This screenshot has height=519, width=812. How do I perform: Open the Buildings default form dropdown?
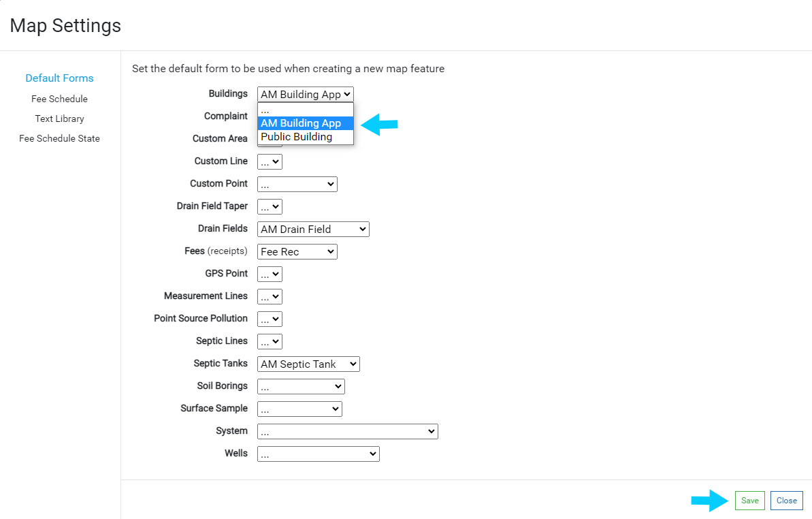[306, 95]
